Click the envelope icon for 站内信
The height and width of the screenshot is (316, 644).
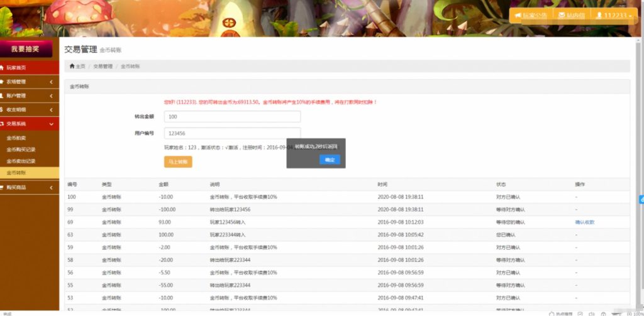coord(562,15)
